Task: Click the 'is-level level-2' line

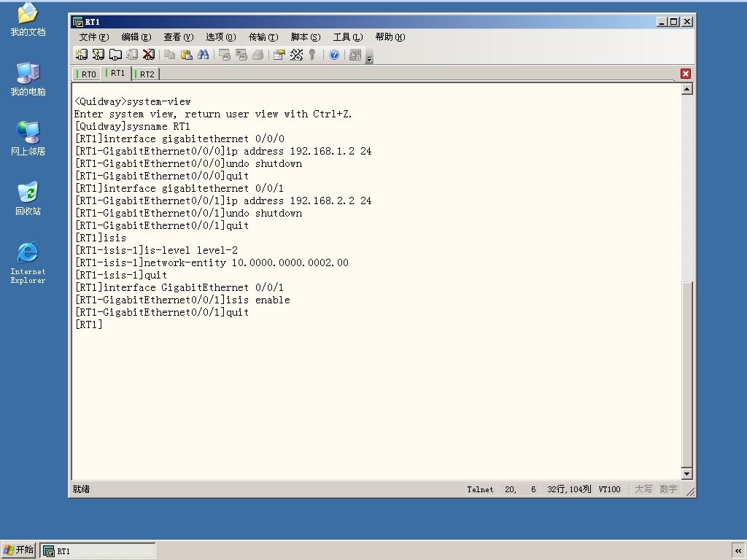Action: tap(156, 251)
